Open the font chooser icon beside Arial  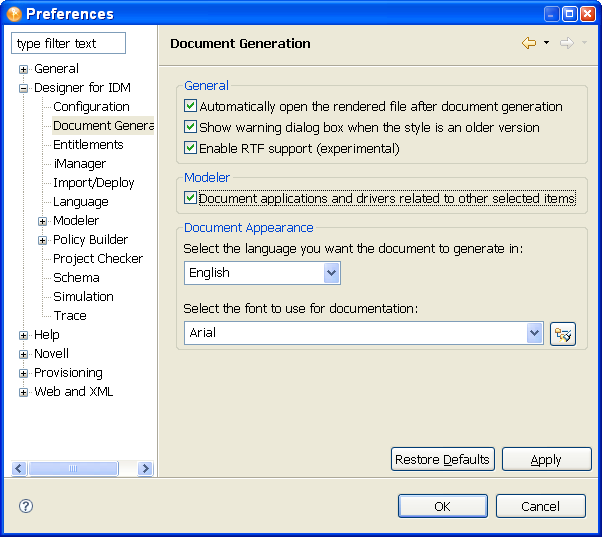[x=563, y=334]
